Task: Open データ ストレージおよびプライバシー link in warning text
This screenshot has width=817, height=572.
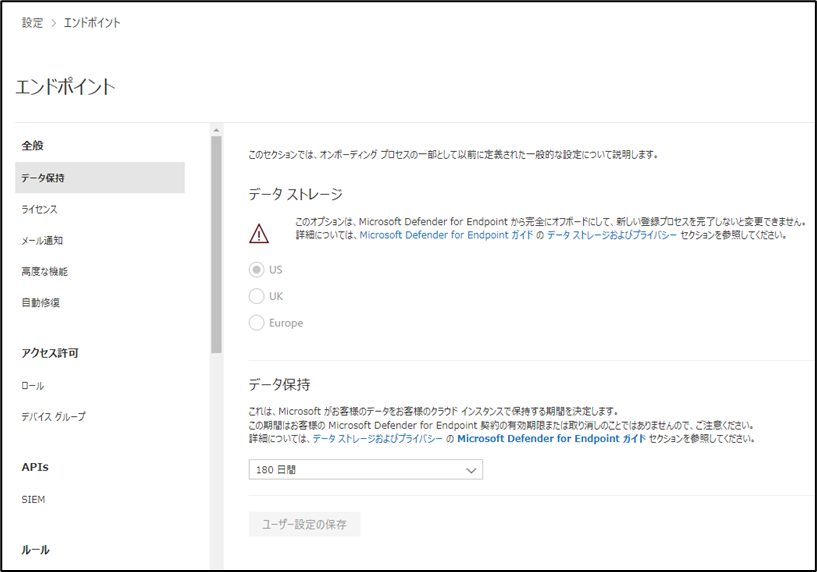Action: [x=612, y=235]
